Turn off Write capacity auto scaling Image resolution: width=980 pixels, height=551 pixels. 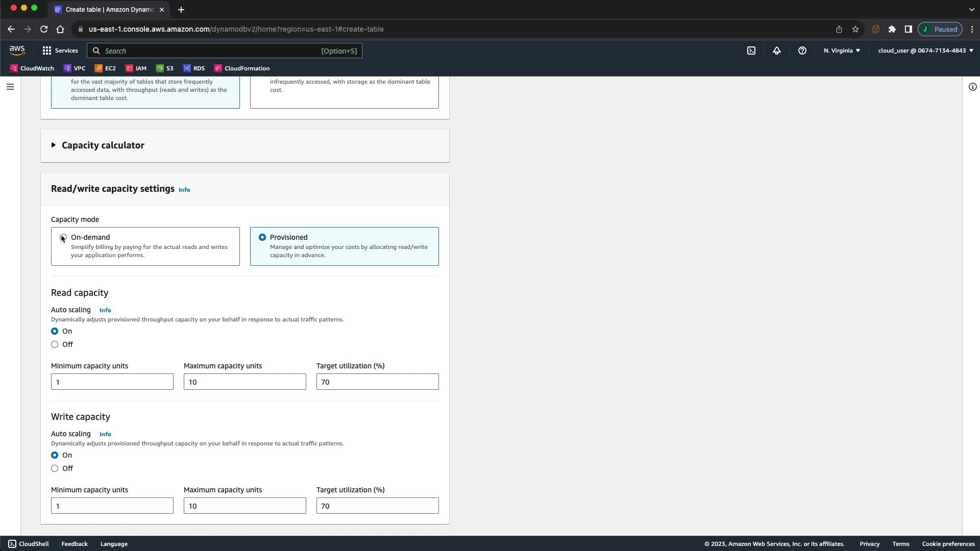click(x=55, y=468)
